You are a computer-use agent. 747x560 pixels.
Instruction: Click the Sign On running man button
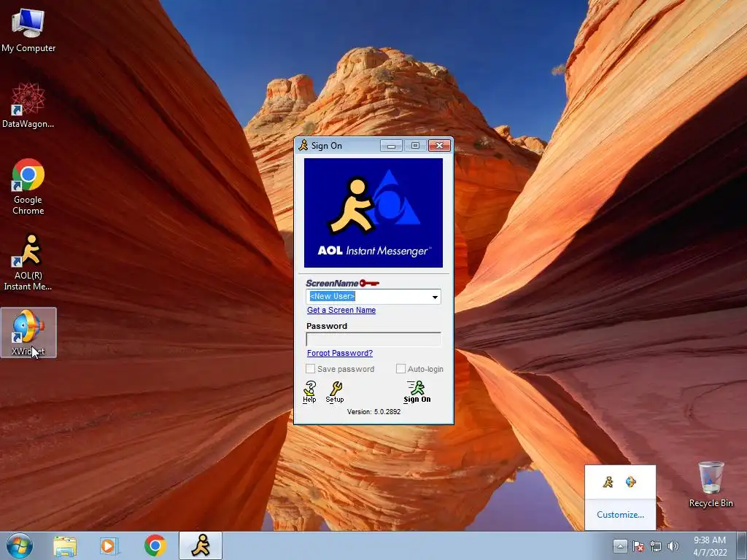417,392
